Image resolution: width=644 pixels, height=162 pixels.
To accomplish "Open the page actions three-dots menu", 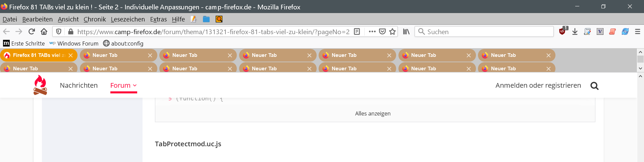I will [372, 31].
